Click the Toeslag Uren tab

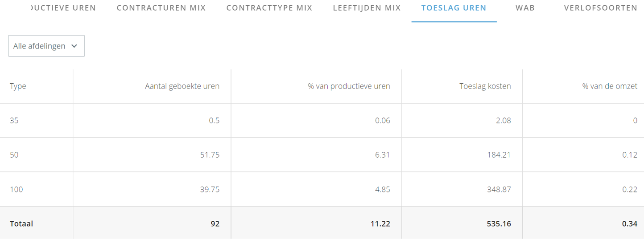click(454, 8)
